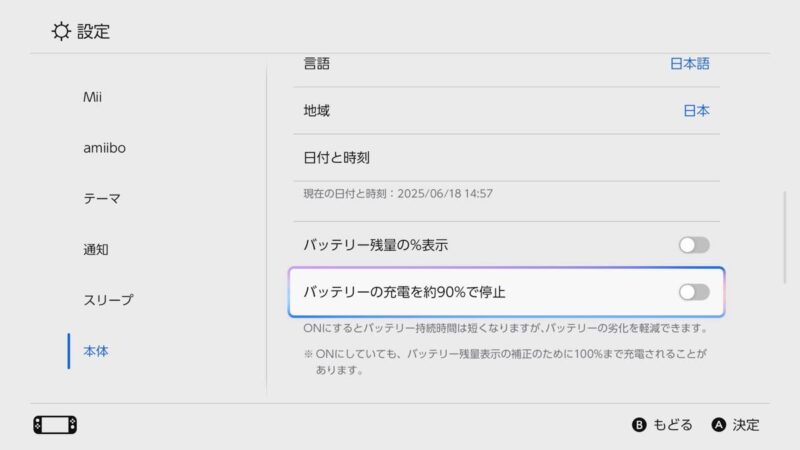Click the A button icon for 決定
This screenshot has height=450, width=800.
pos(718,424)
